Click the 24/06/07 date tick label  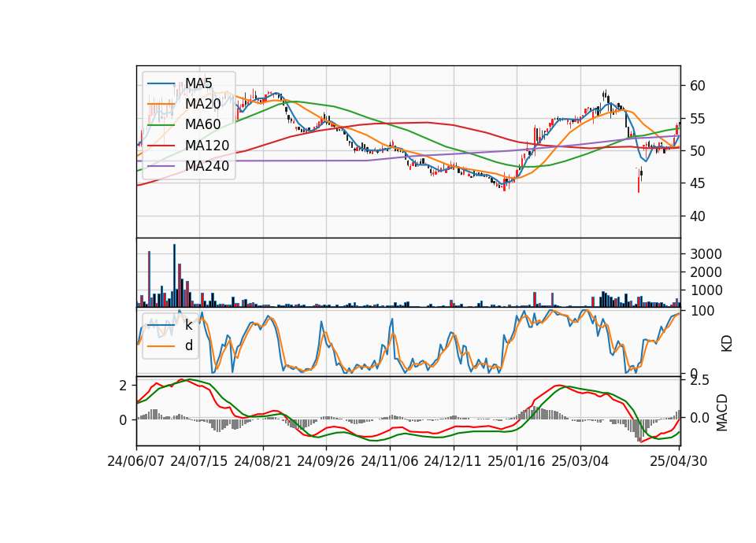[136, 461]
